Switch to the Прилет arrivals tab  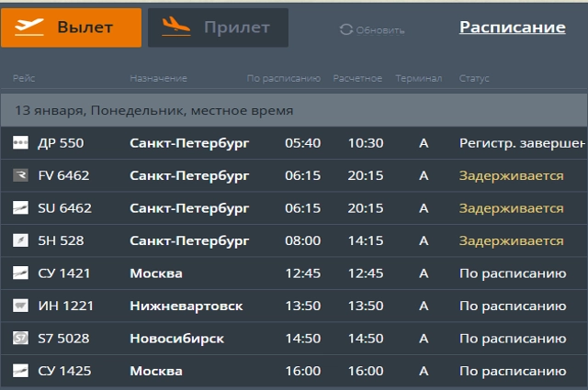pyautogui.click(x=218, y=28)
